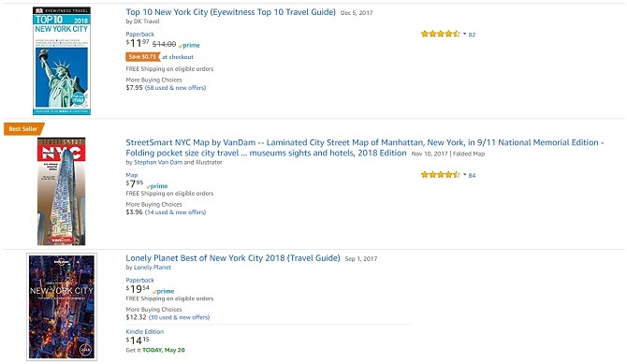Screen dimensions: 627x364
Task: Expand rating dropdown next to 84 reviews
Action: [465, 175]
